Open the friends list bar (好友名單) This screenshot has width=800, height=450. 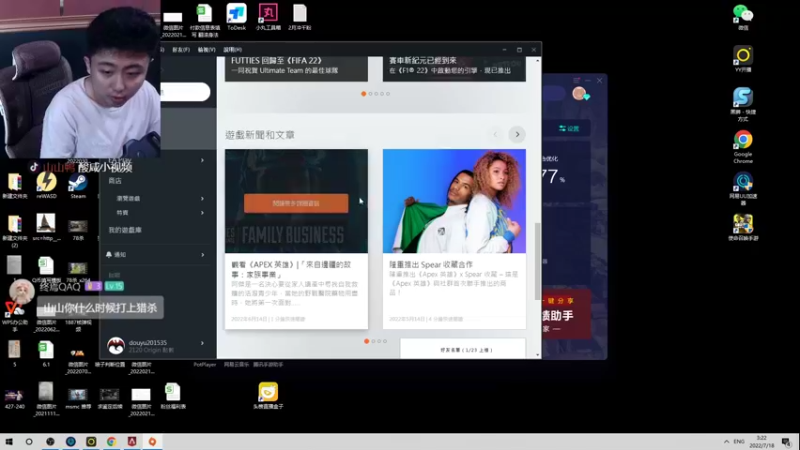463,349
